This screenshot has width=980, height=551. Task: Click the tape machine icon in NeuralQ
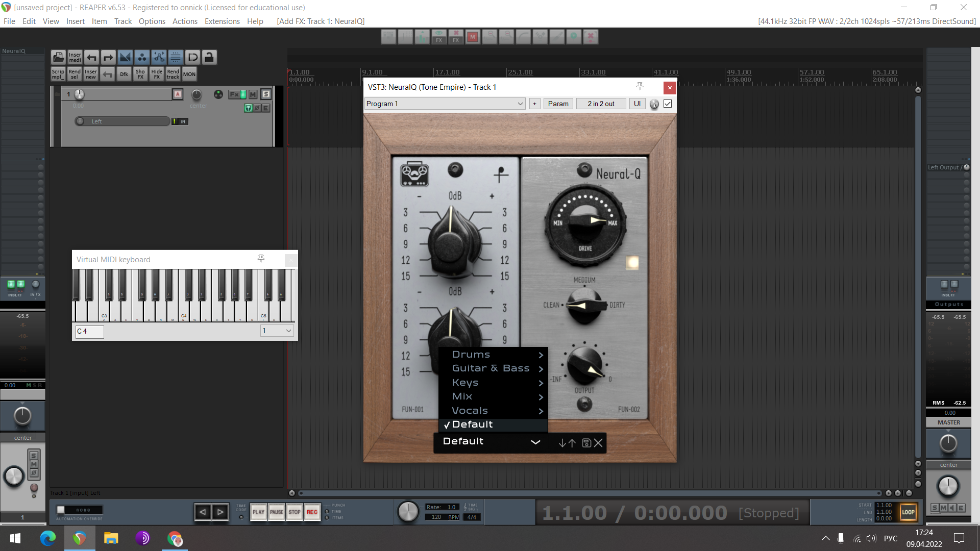click(414, 174)
